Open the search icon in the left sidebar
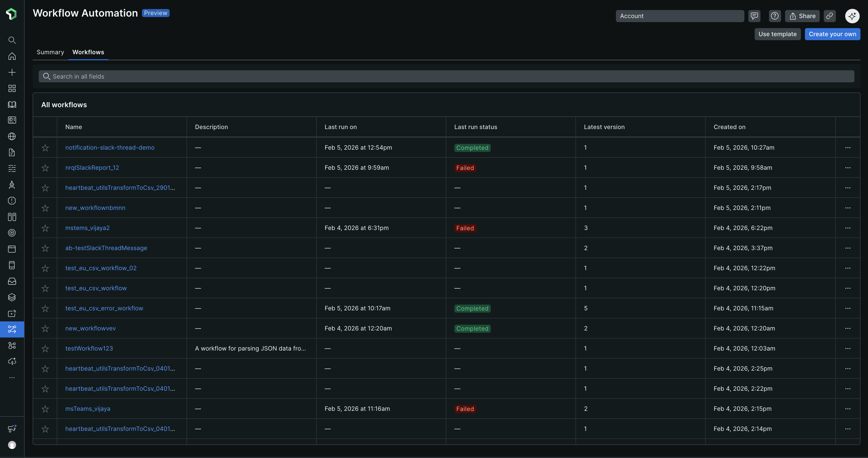 click(12, 40)
